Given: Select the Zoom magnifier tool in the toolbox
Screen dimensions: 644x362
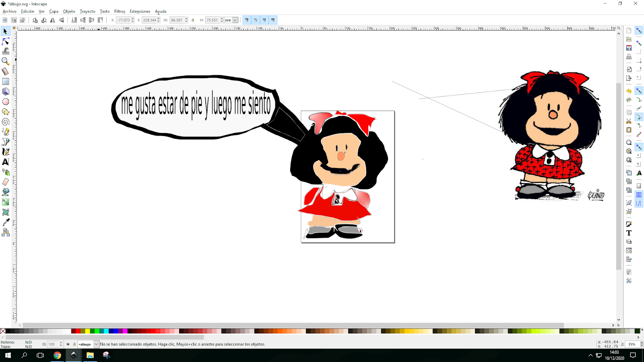Looking at the screenshot, I should (x=6, y=62).
